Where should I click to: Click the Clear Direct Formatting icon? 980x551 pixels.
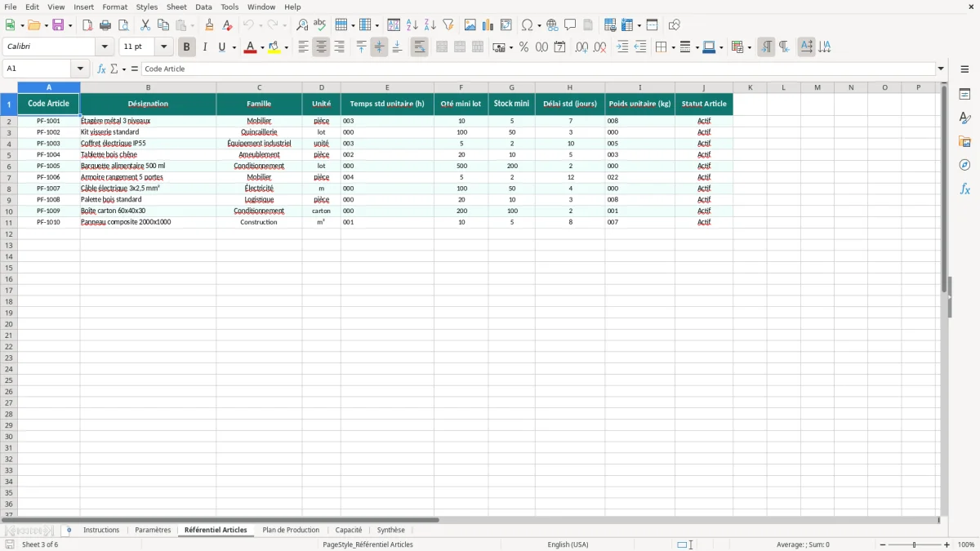pos(228,25)
